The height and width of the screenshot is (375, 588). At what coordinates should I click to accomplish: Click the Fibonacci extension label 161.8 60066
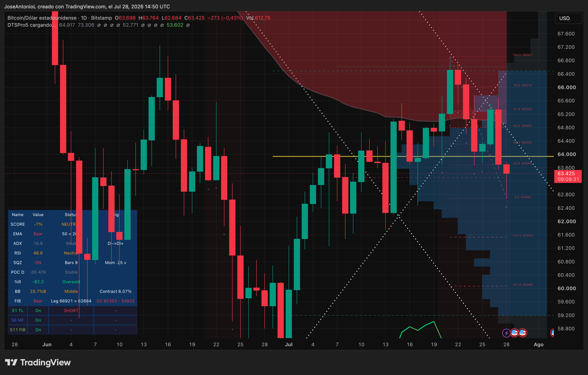point(523,284)
